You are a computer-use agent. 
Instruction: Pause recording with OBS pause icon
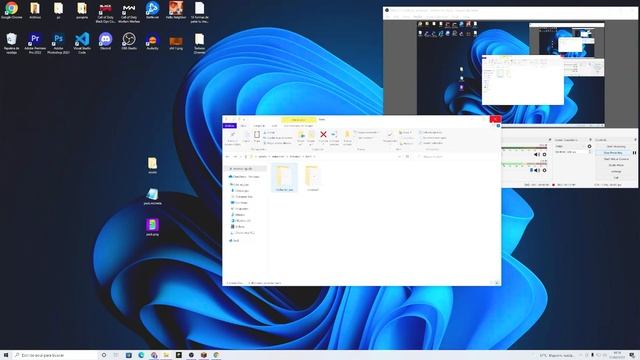pyautogui.click(x=634, y=153)
